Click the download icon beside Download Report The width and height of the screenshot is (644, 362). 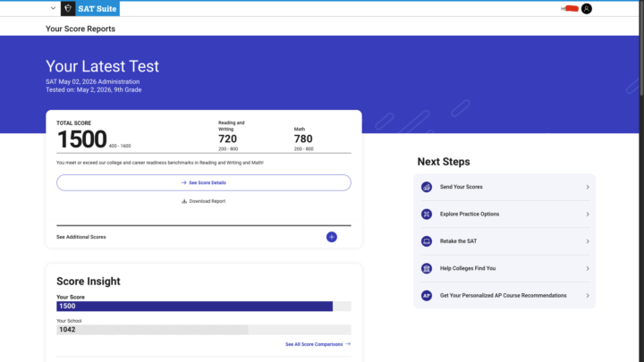click(184, 201)
